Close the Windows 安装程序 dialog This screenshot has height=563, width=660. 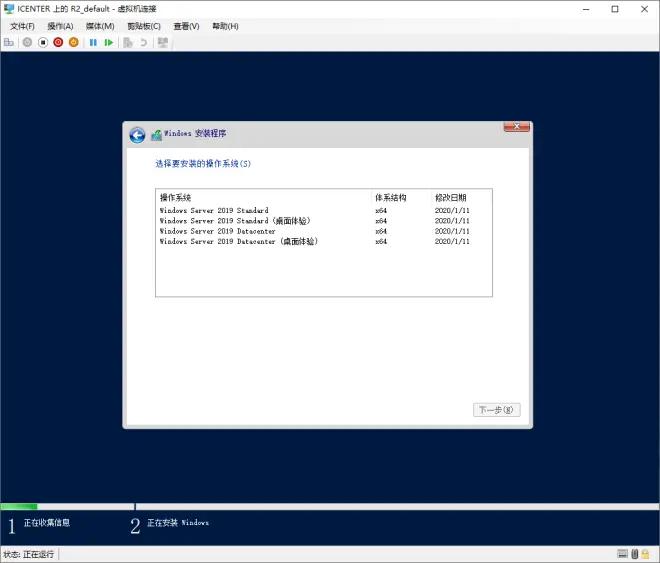click(516, 127)
